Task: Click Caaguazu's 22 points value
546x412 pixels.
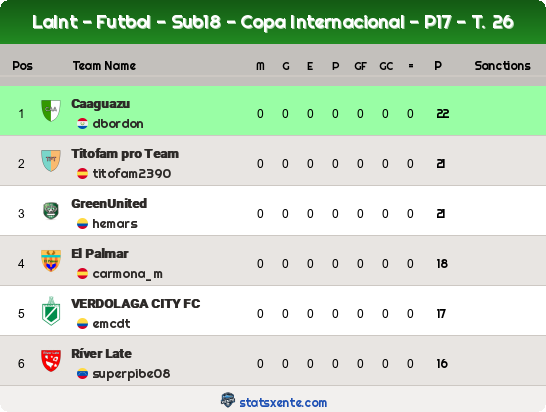Action: [x=443, y=114]
